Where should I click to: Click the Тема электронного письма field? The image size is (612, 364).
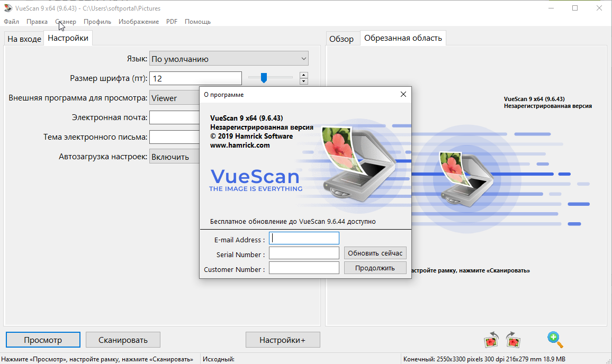click(175, 137)
